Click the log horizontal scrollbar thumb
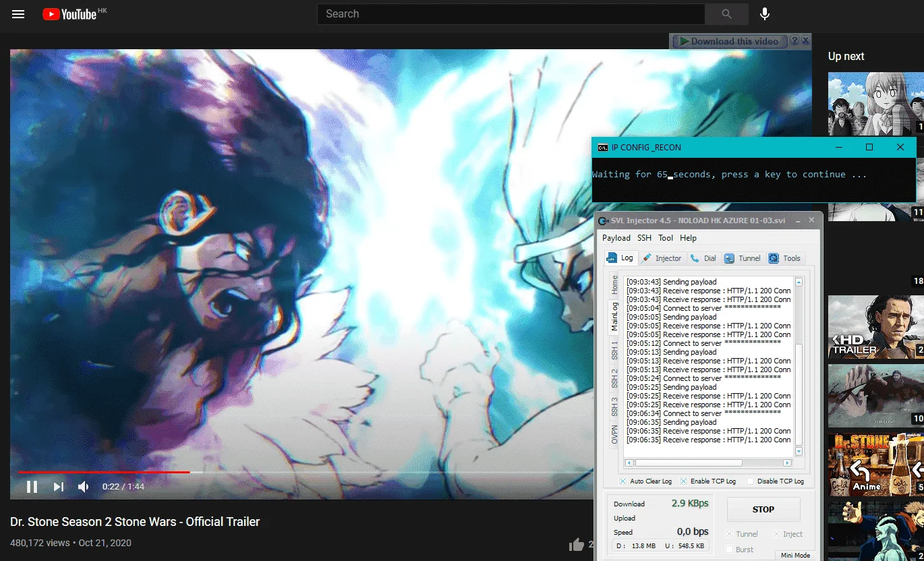This screenshot has height=561, width=924. [688, 463]
